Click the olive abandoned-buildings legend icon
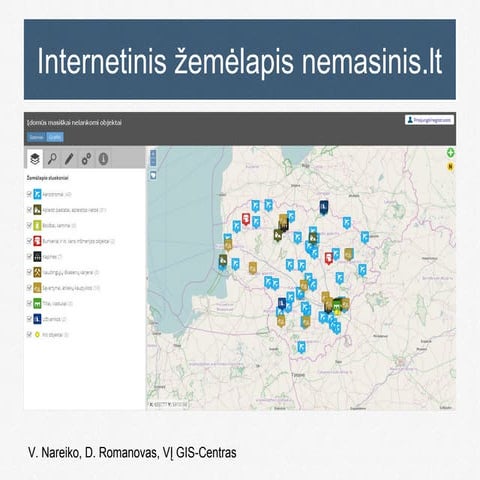Screen dimensions: 480x480 pos(37,210)
